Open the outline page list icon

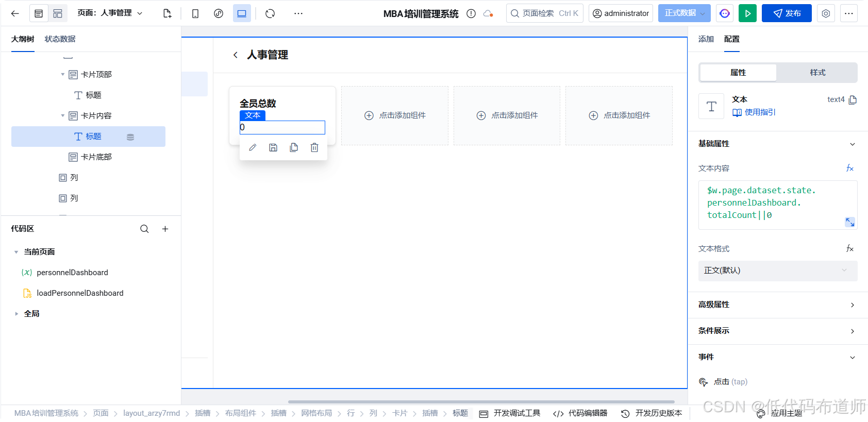(x=39, y=13)
